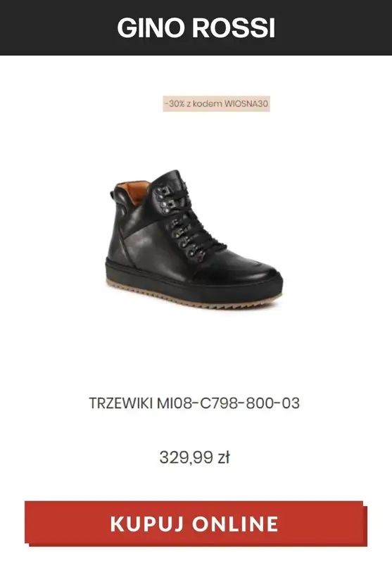Select the black boot product image
The height and width of the screenshot is (563, 392).
coord(194,239)
